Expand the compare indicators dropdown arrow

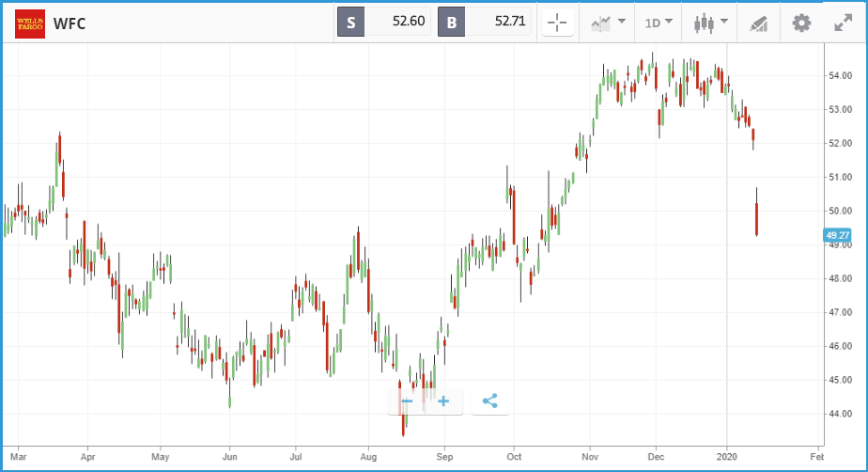(622, 22)
